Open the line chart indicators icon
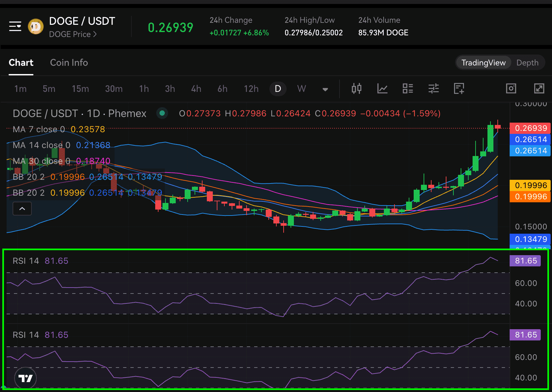552x392 pixels. [382, 89]
